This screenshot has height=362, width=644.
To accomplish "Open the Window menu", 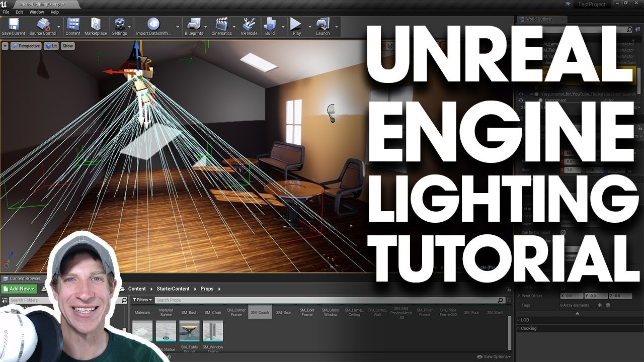I will (x=37, y=12).
